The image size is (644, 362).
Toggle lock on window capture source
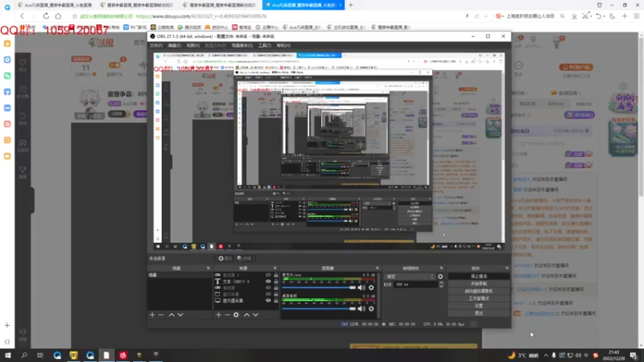coord(276,294)
